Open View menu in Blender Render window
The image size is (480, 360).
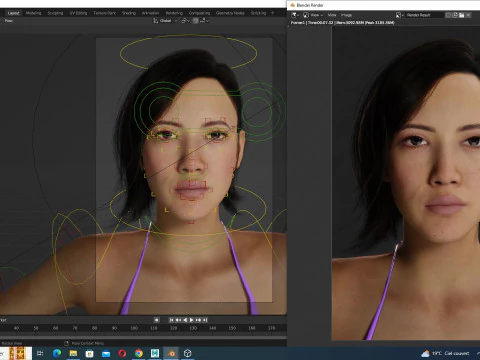332,15
